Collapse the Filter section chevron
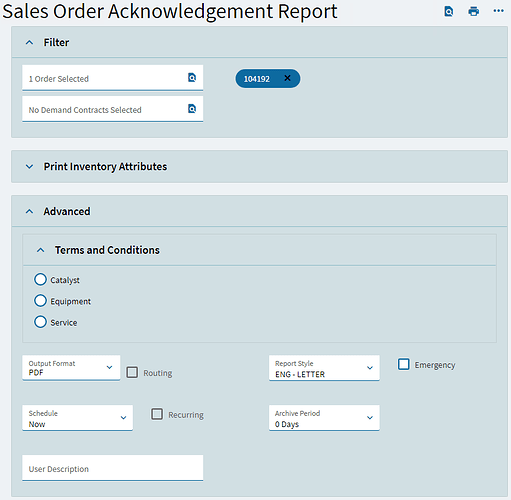The image size is (511, 500). click(29, 43)
